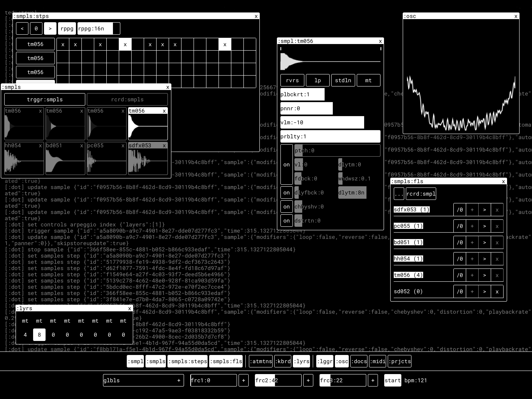The width and height of the screenshot is (532, 399).
Task: Select third tm056 track label in sequencer
Action: coord(35,72)
